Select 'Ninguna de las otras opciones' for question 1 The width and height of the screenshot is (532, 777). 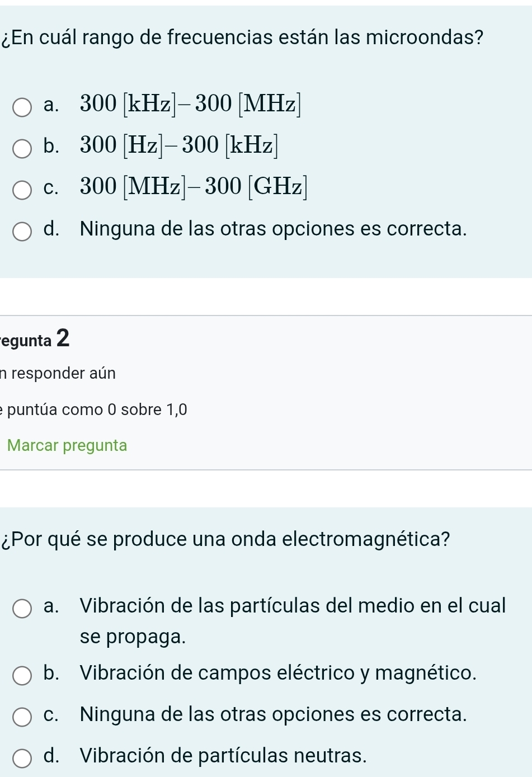pos(22,230)
